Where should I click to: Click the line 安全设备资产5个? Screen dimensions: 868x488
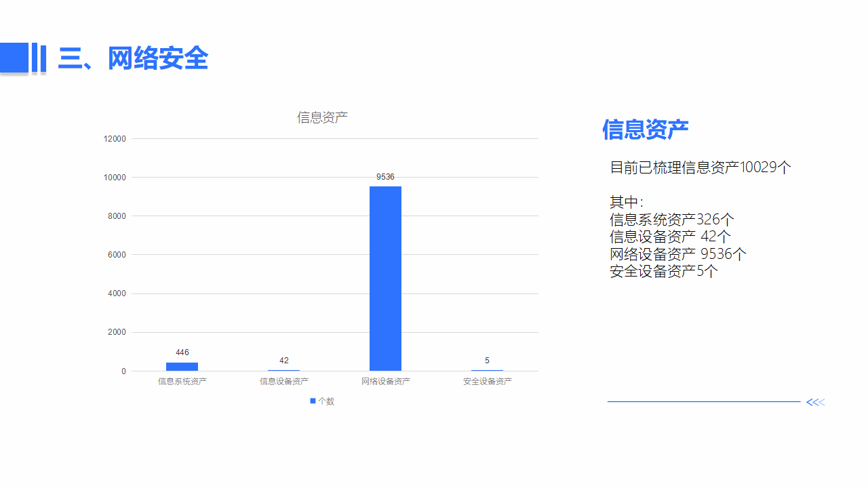[664, 272]
